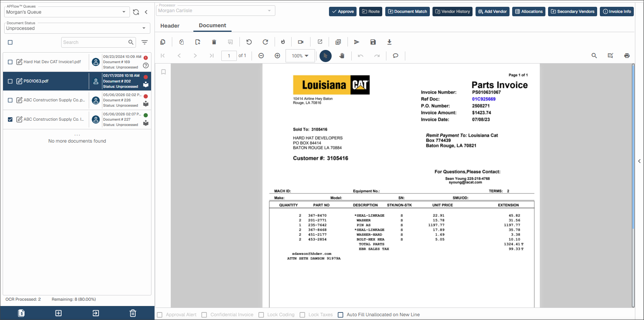Open Document Match
Screen dimensions: 644x320
pyautogui.click(x=408, y=11)
